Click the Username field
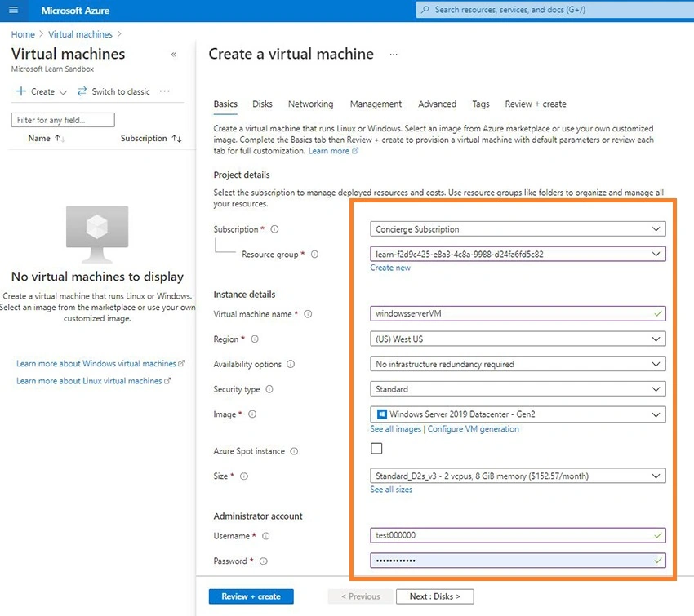The height and width of the screenshot is (616, 694). tap(518, 535)
